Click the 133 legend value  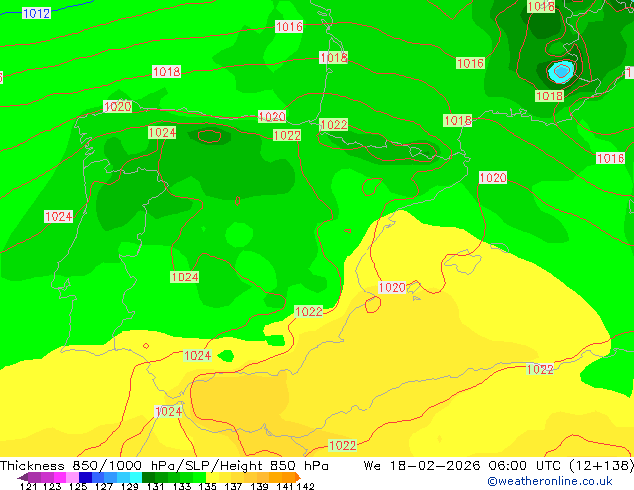point(182,486)
